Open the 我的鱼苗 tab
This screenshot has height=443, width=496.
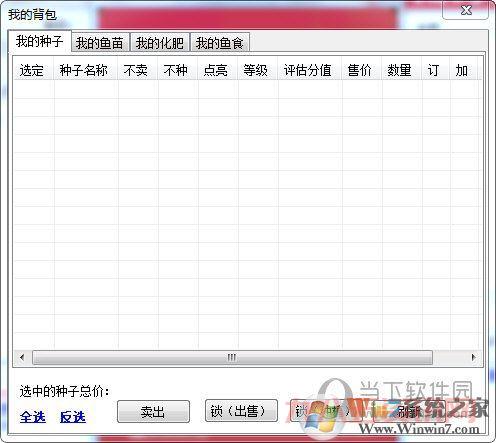point(100,43)
